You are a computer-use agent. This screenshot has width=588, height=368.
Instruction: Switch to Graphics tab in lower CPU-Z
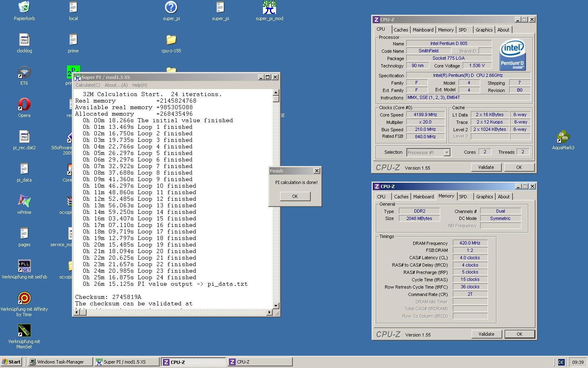click(485, 197)
